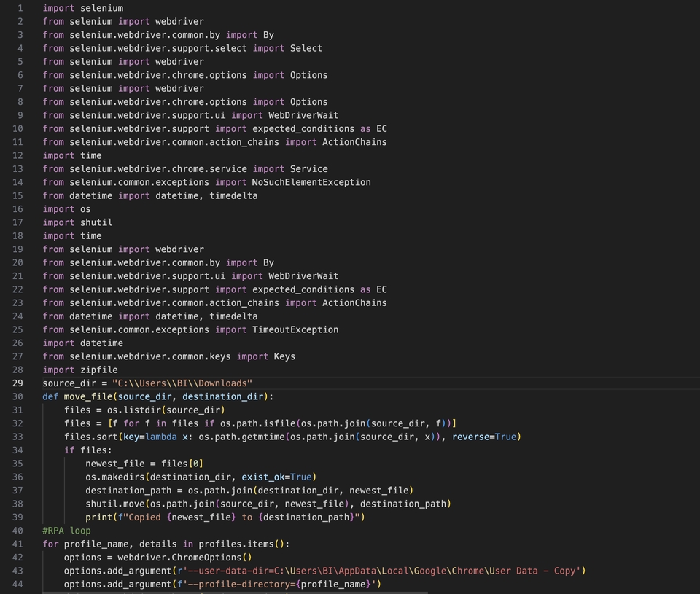This screenshot has width=700, height=594.
Task: Click the --user-data-dir path string
Action: (x=379, y=571)
